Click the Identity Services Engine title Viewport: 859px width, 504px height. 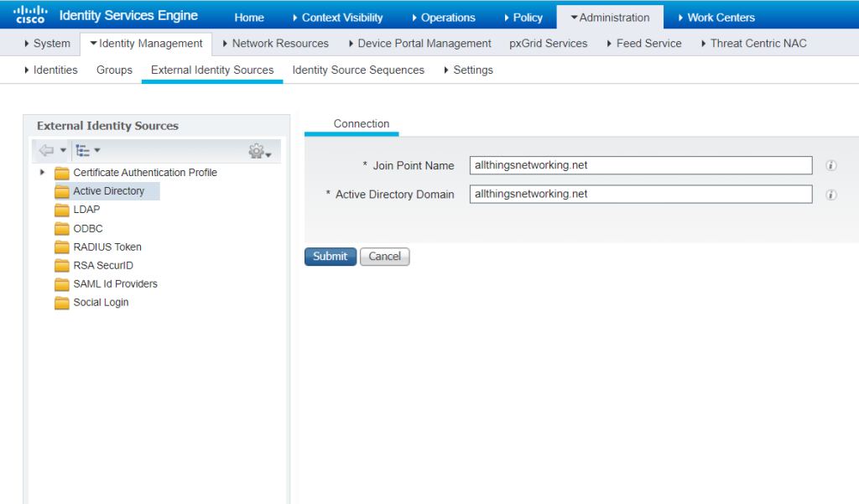128,15
